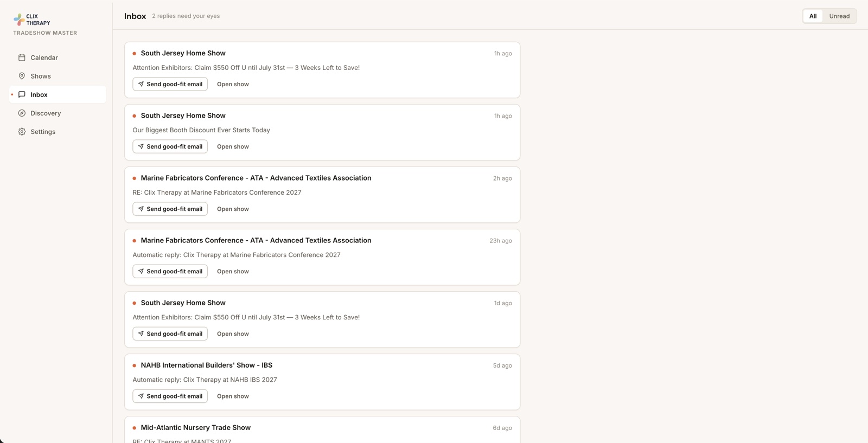Send good-fit email for Marine Fabricators automatic reply

[x=170, y=271]
